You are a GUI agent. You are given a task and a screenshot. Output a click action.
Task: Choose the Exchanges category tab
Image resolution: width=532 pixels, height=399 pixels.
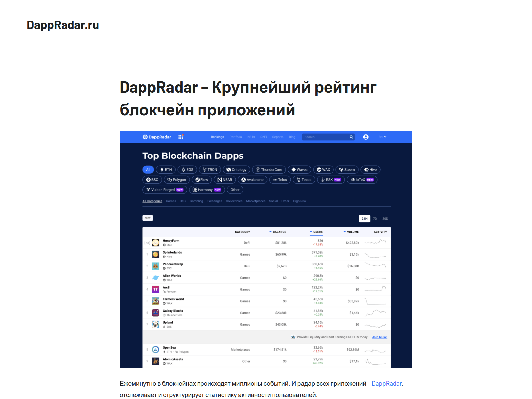point(214,201)
